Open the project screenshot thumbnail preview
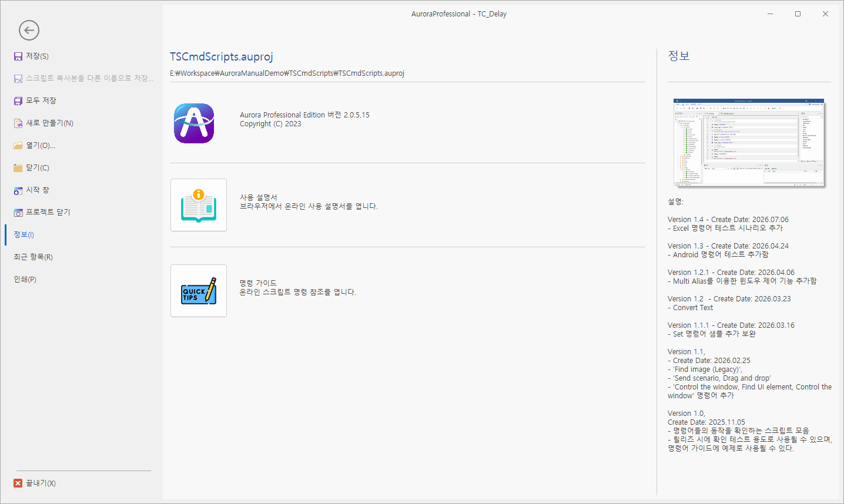Viewport: 844px width, 504px height. (x=749, y=143)
